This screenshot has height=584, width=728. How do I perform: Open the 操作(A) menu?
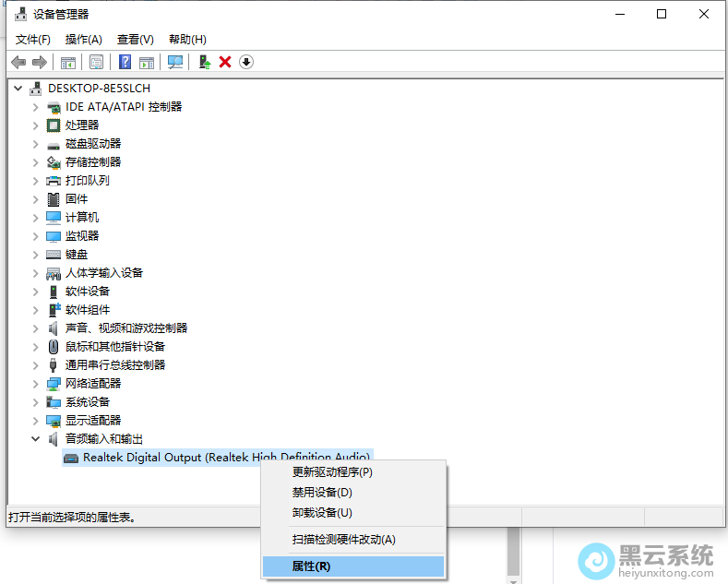click(x=83, y=40)
